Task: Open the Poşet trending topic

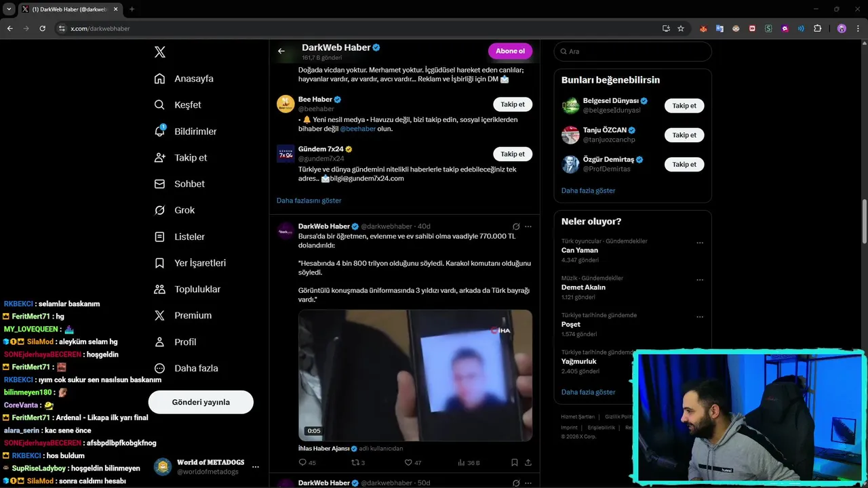Action: (x=570, y=324)
